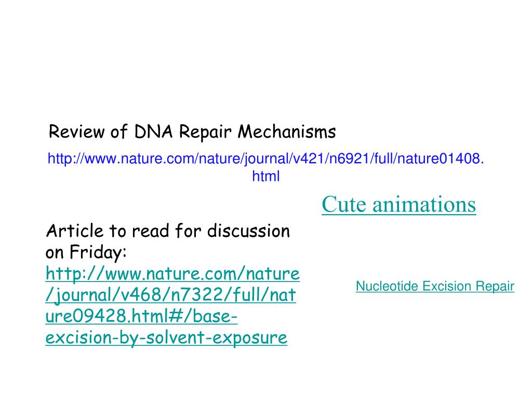532x399 pixels.
Task: Click the word "DNA" in the heading
Action: click(x=153, y=131)
